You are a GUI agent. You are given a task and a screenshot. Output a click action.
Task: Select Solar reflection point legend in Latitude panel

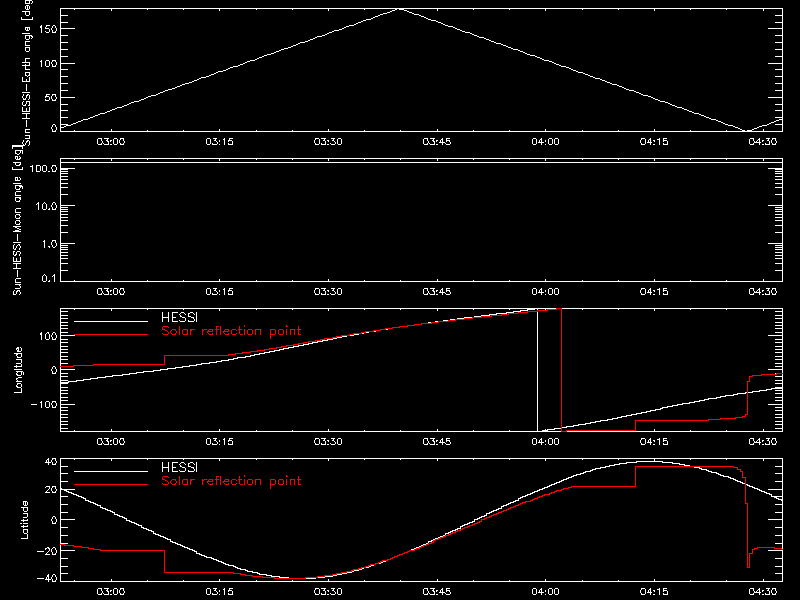[x=231, y=481]
